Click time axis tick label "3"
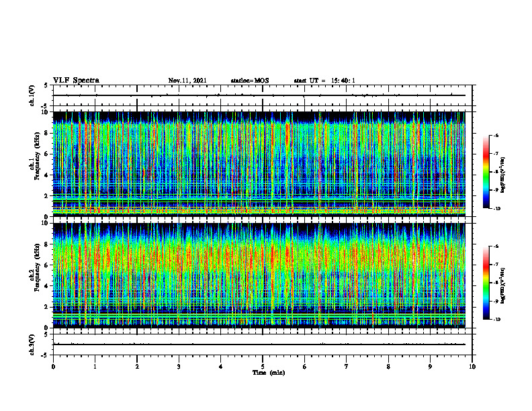 [179, 367]
